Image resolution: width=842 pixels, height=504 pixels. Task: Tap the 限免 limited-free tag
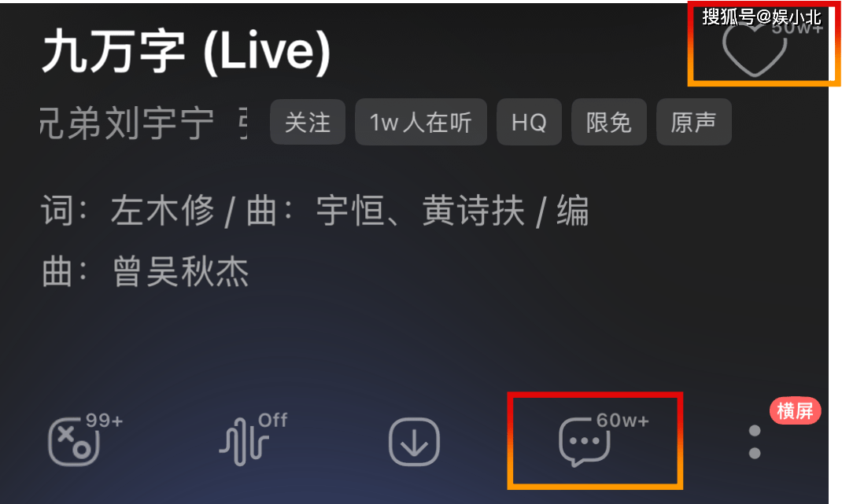pos(609,123)
